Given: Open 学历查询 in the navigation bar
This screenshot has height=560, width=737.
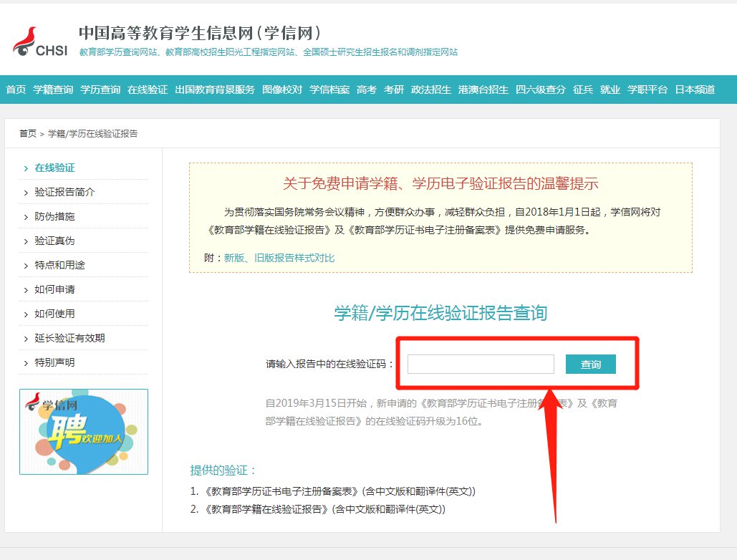Looking at the screenshot, I should (x=100, y=90).
